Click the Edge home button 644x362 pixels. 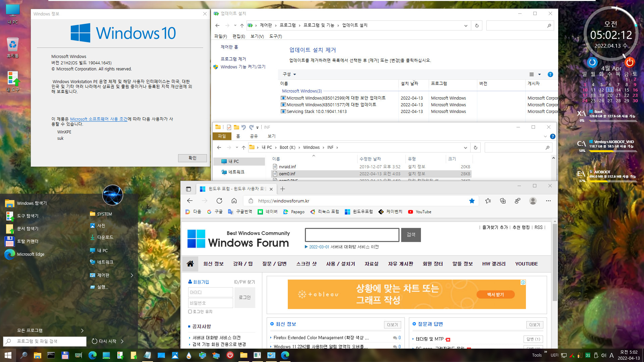tap(234, 201)
